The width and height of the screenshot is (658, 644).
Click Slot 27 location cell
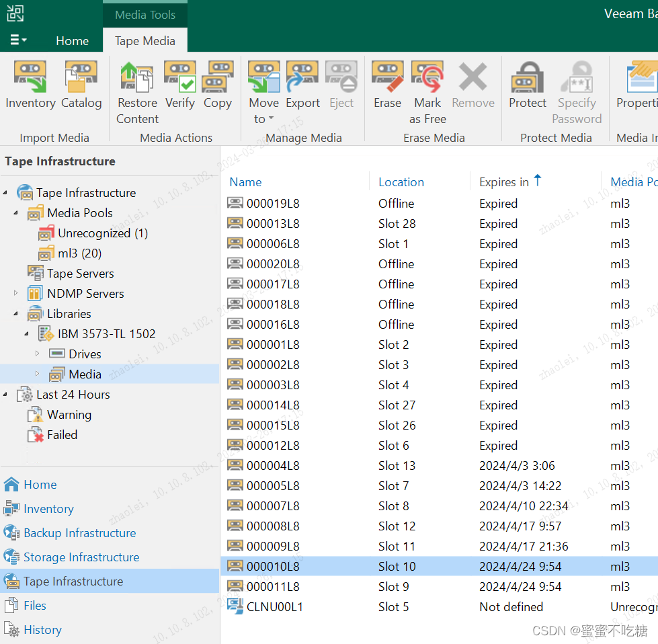(x=397, y=405)
